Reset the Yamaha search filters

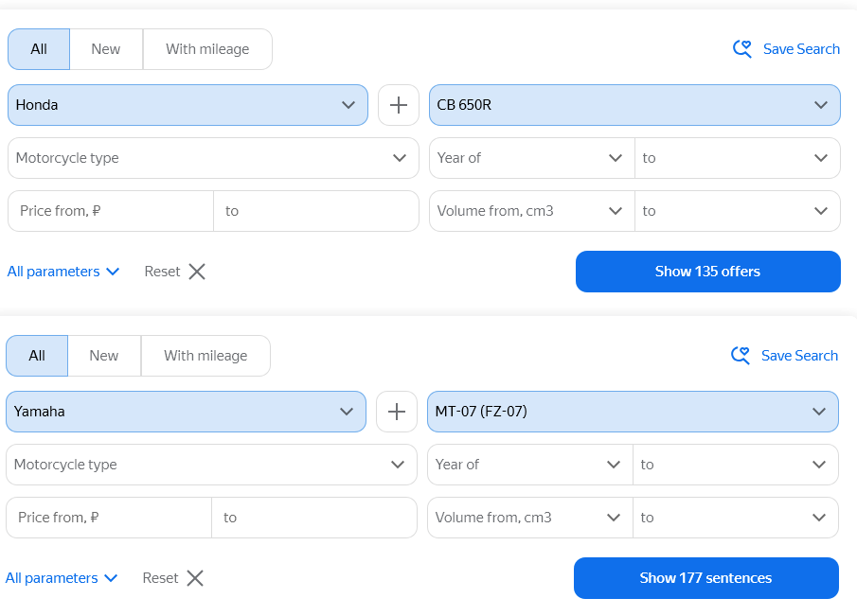(x=172, y=578)
